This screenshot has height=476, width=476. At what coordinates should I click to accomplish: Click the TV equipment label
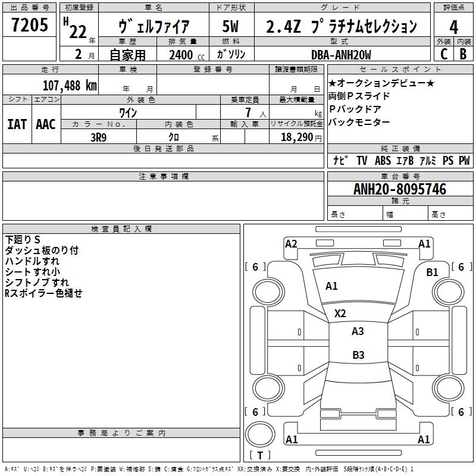click(362, 161)
